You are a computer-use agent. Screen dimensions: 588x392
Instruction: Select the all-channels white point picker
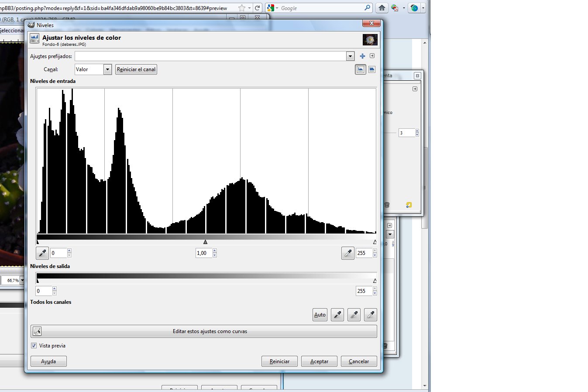[371, 315]
